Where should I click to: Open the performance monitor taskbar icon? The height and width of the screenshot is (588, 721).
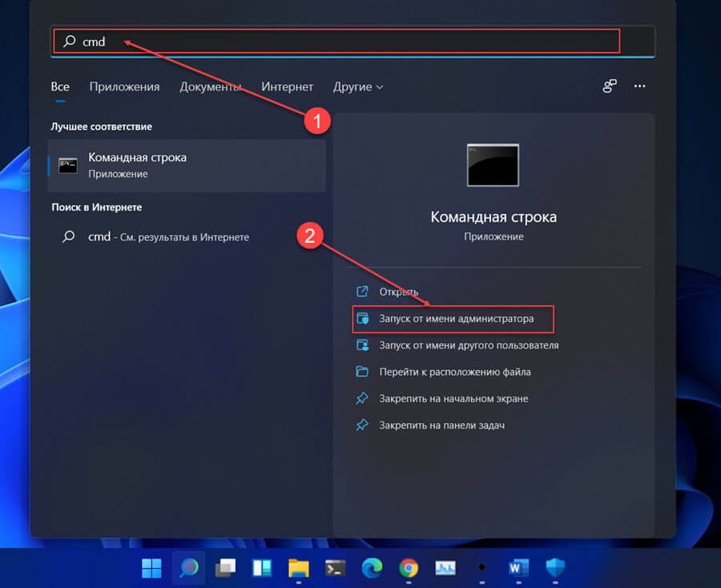coord(445,568)
